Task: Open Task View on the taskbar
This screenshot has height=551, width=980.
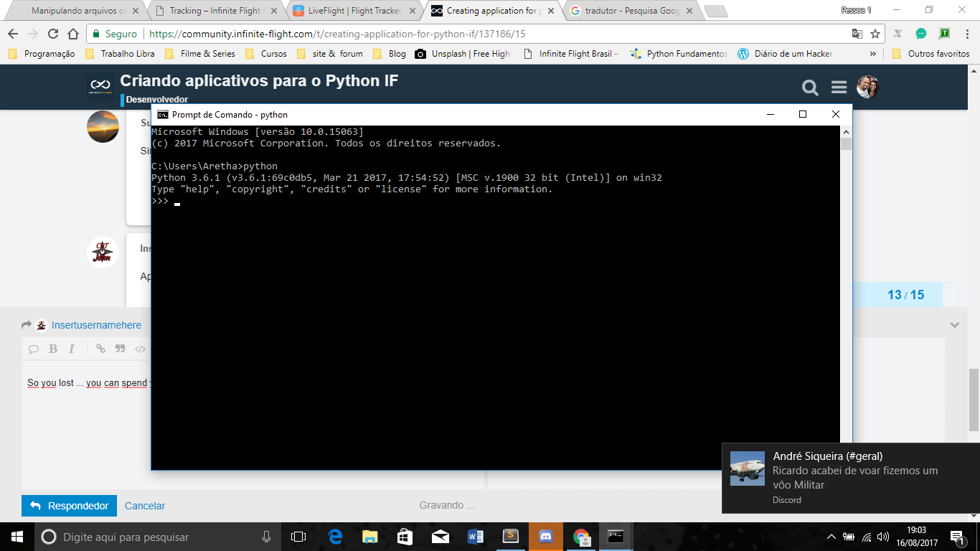Action: pos(298,537)
